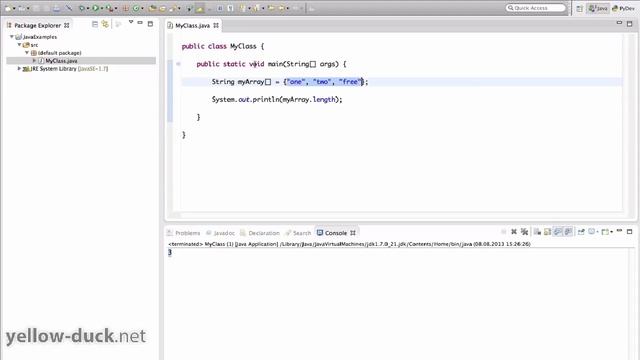Click the New Java Package icon
The width and height of the screenshot is (640, 360).
tap(126, 8)
